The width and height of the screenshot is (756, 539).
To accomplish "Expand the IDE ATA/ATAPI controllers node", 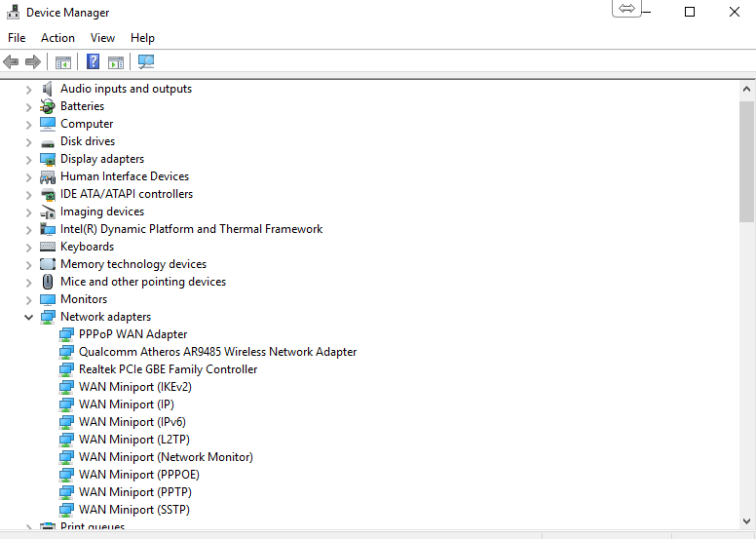I will tap(28, 195).
